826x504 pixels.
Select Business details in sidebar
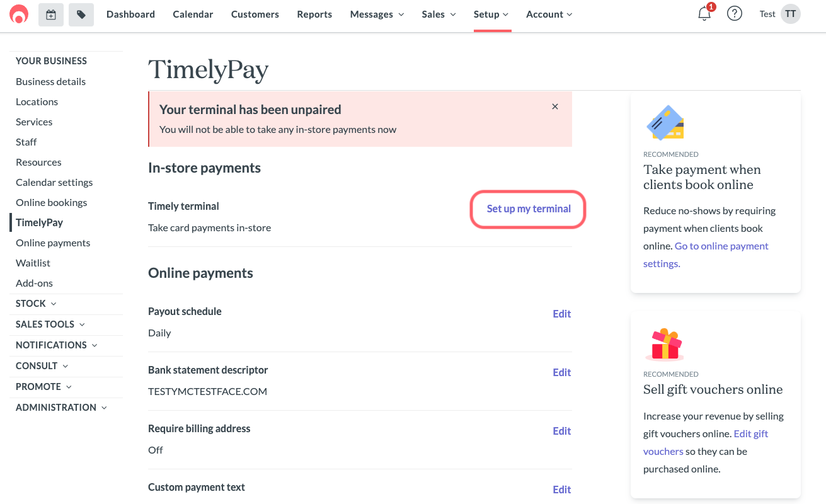50,81
